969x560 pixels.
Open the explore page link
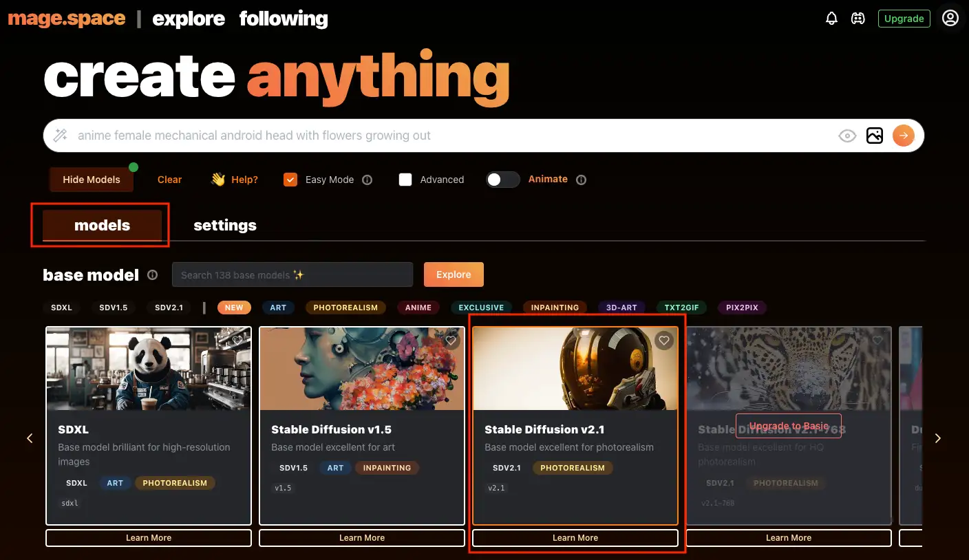point(189,19)
